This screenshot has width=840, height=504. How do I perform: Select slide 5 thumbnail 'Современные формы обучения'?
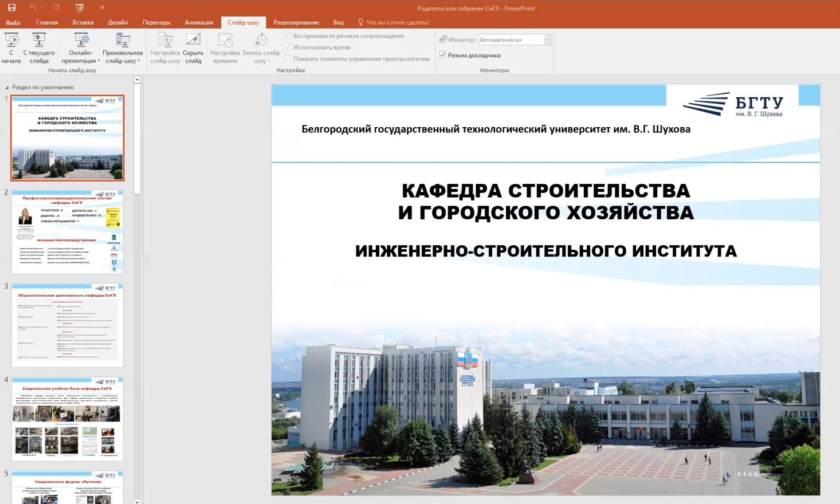click(67, 487)
